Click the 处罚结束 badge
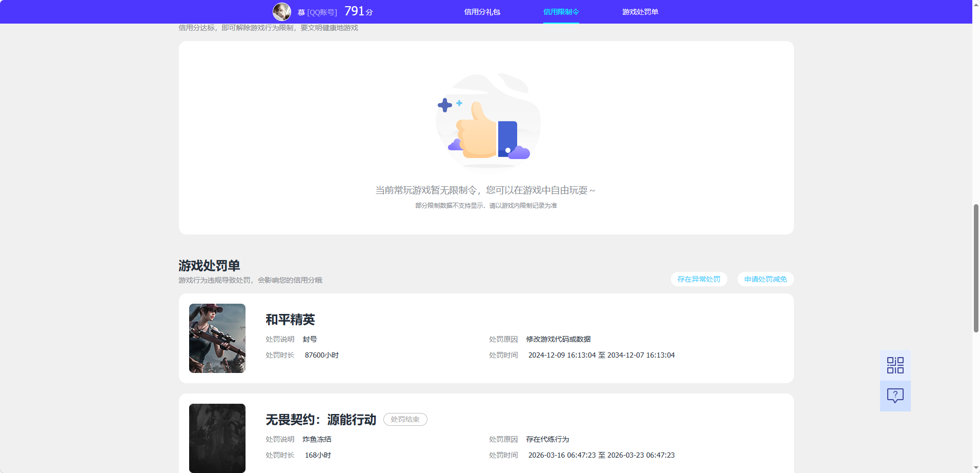Viewport: 980px width, 473px height. click(405, 419)
